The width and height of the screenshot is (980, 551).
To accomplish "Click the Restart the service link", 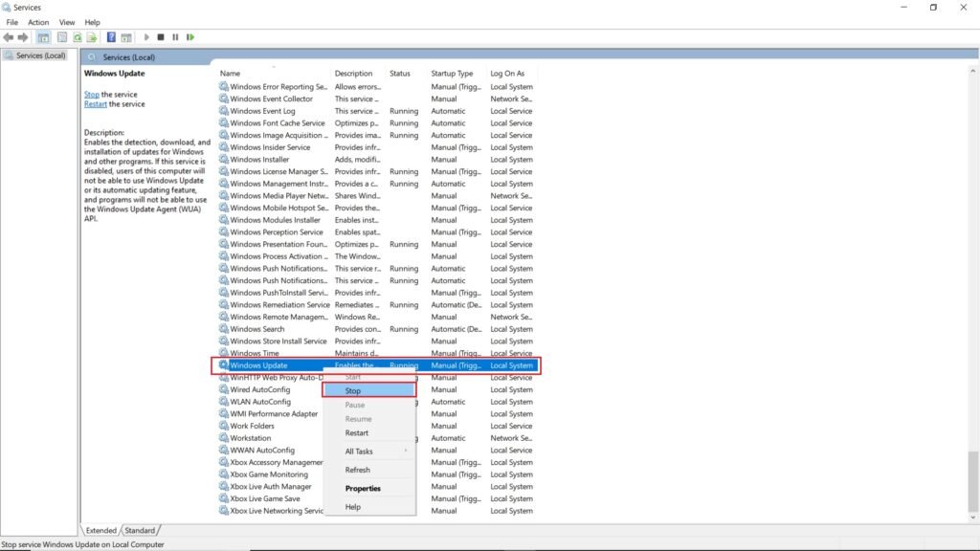I will 96,104.
